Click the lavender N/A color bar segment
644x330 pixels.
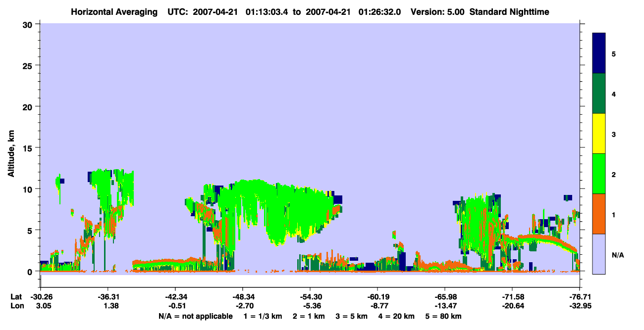point(599,254)
